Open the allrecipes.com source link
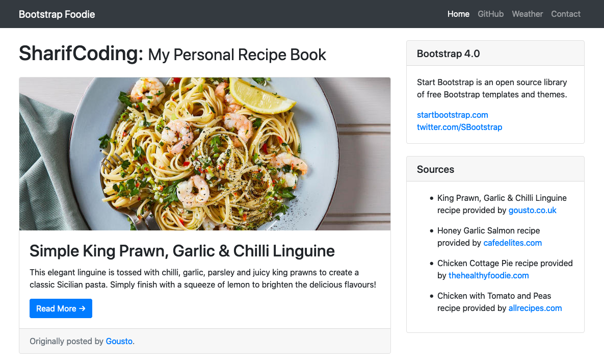 535,308
